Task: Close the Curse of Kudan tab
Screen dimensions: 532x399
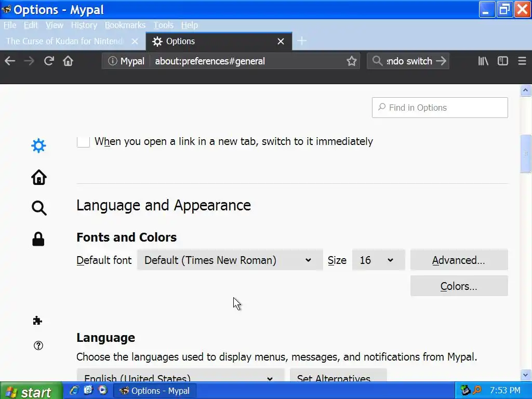Action: 135,42
